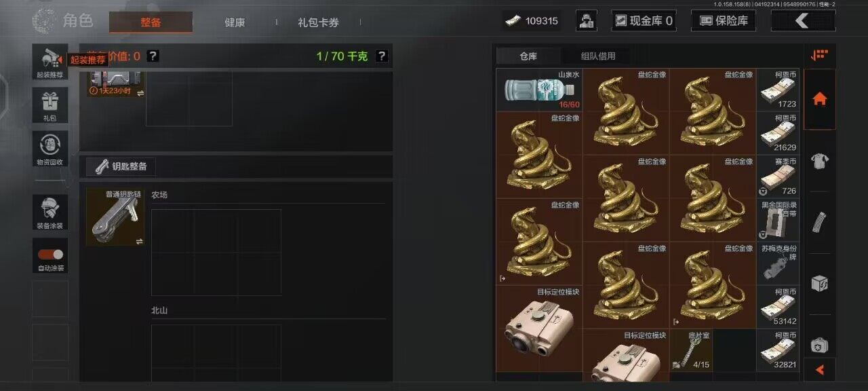The image size is (868, 391).
Task: Filter warehouse by ammo magazine icon
Action: pyautogui.click(x=819, y=222)
